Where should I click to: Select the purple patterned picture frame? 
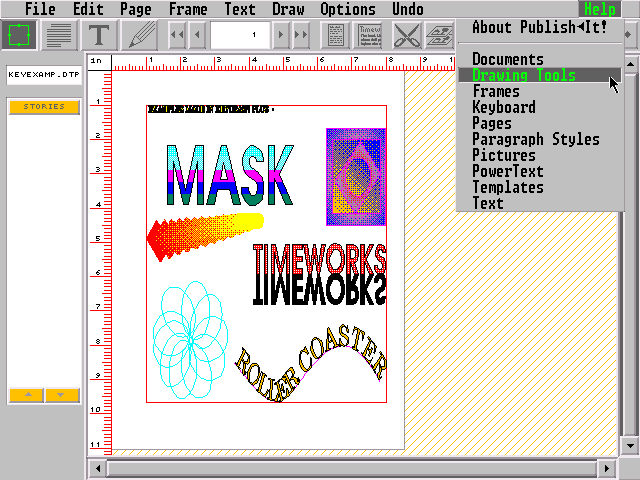356,177
